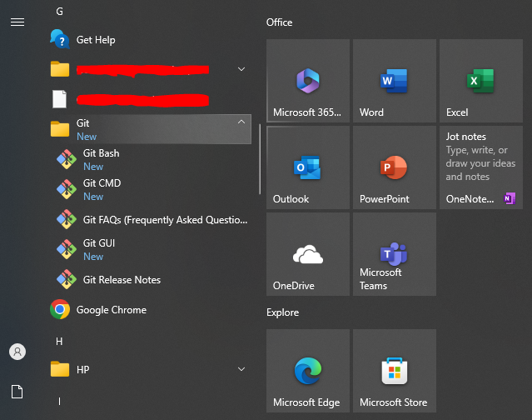Launch the Outlook tile
Screen dimensions: 532x420
pos(308,167)
